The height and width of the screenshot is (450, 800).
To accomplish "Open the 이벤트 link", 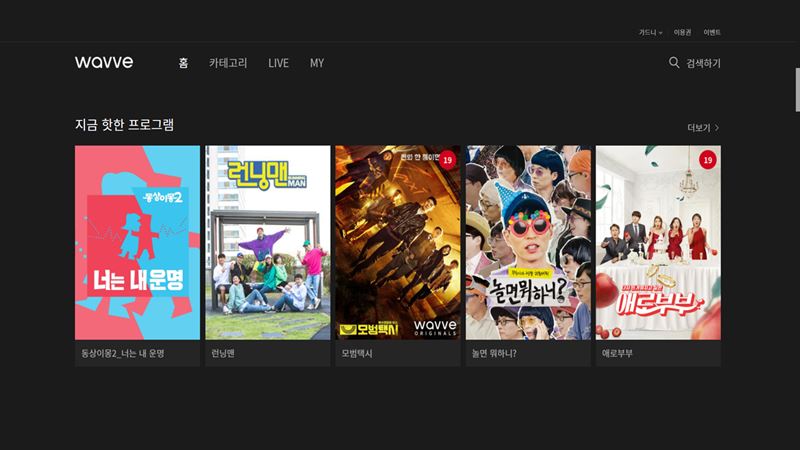I will click(711, 32).
